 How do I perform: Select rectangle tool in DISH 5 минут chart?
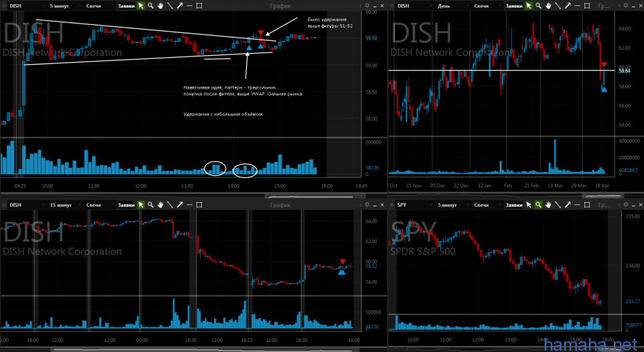click(x=199, y=6)
